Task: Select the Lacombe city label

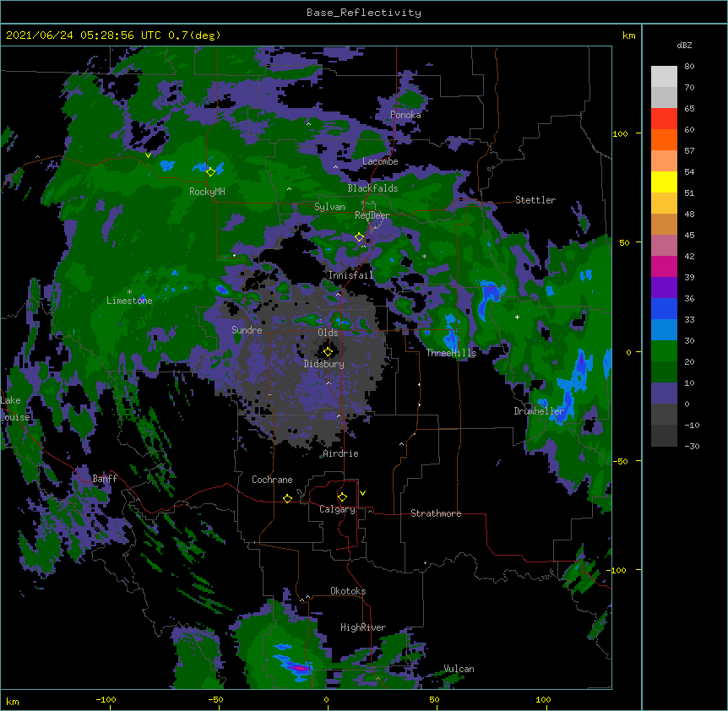Action: (380, 161)
